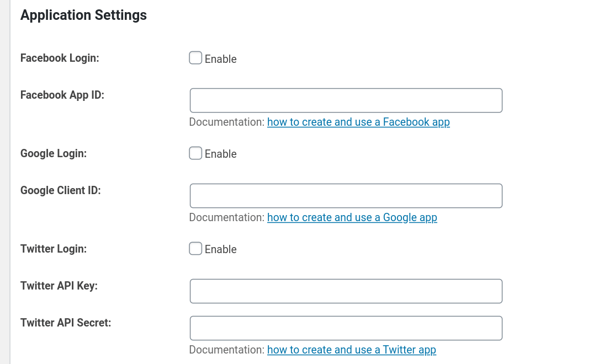Focus the Facebook App ID text field
This screenshot has width=604, height=364.
click(x=346, y=100)
